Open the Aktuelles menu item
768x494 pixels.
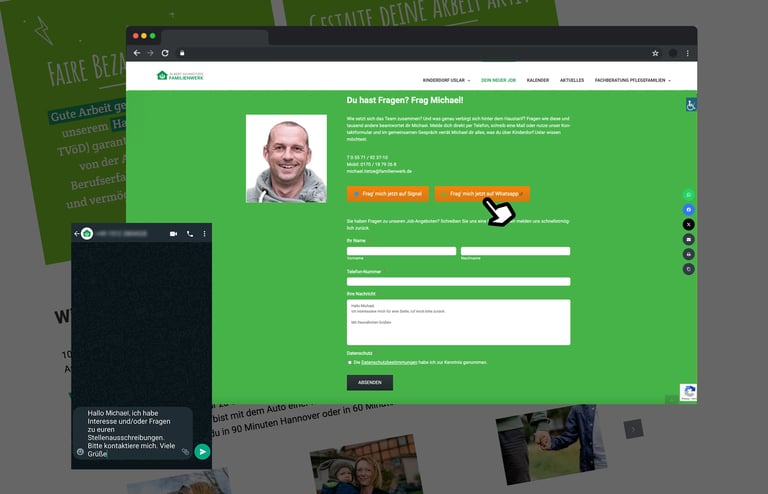point(572,80)
